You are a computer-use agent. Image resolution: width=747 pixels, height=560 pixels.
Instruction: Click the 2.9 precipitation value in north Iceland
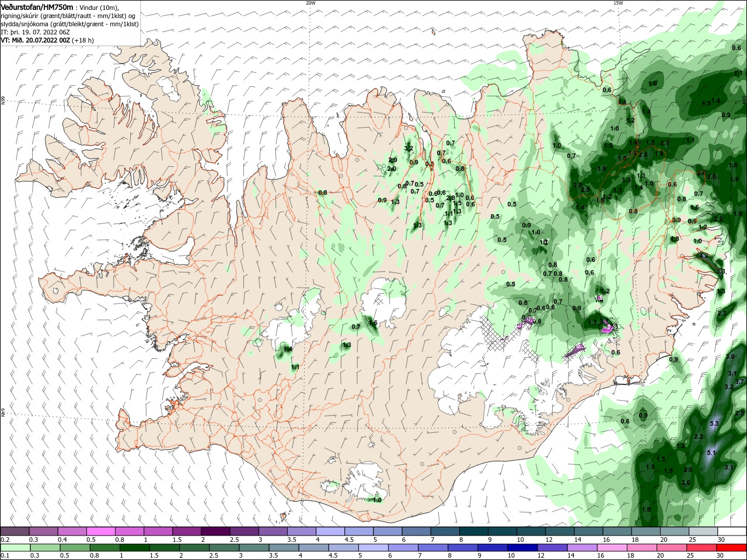coord(393,160)
